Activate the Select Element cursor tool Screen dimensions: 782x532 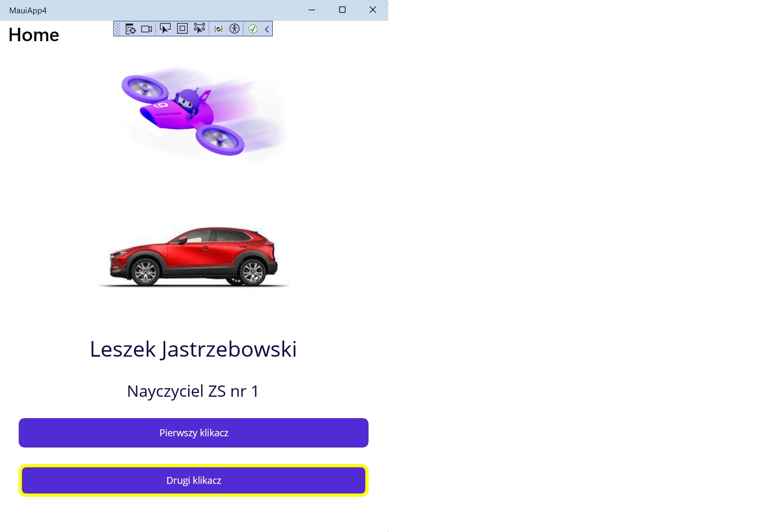point(165,29)
